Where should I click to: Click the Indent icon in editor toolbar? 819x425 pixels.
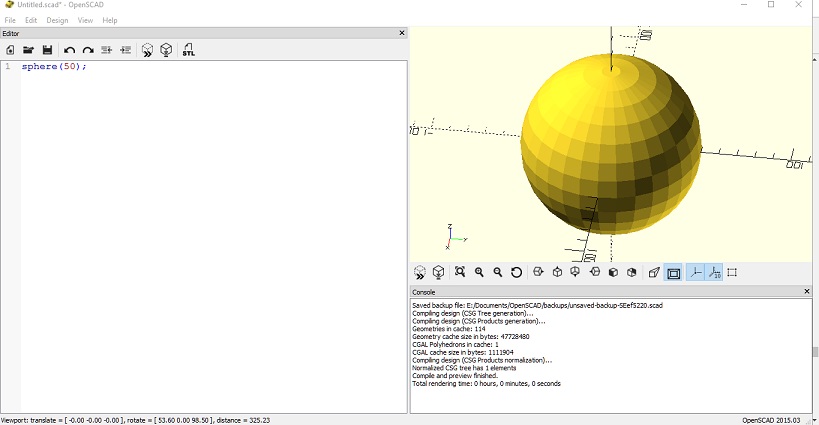pos(125,50)
